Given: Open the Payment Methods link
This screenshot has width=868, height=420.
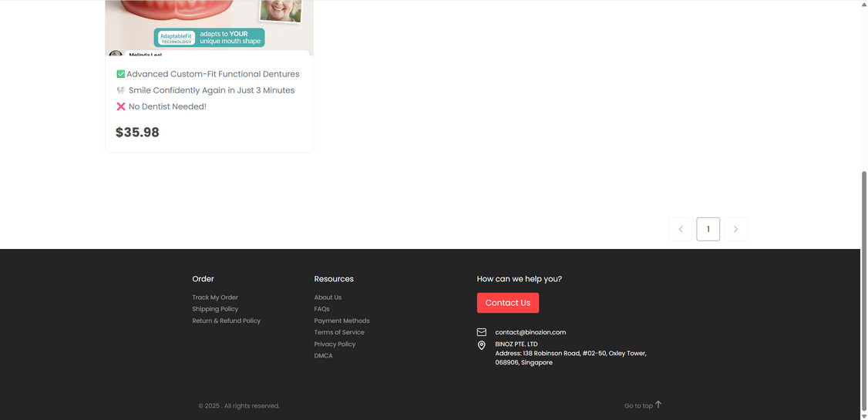Looking at the screenshot, I should point(341,321).
